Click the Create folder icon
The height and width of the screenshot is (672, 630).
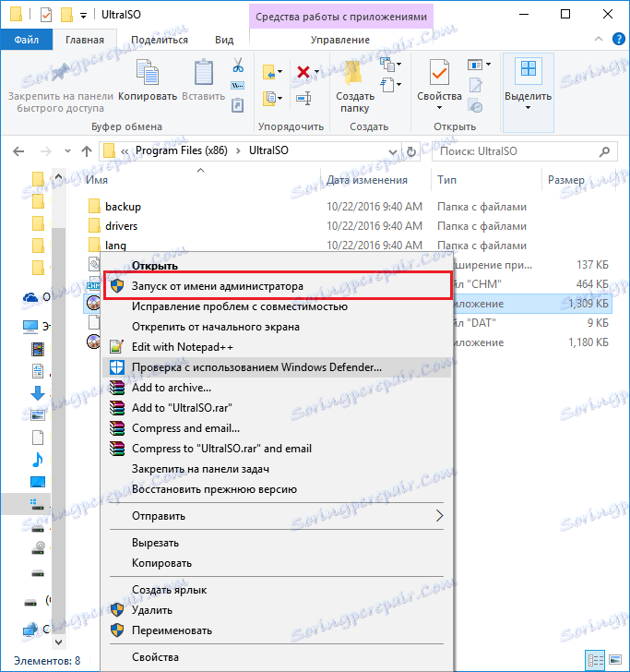coord(354,73)
